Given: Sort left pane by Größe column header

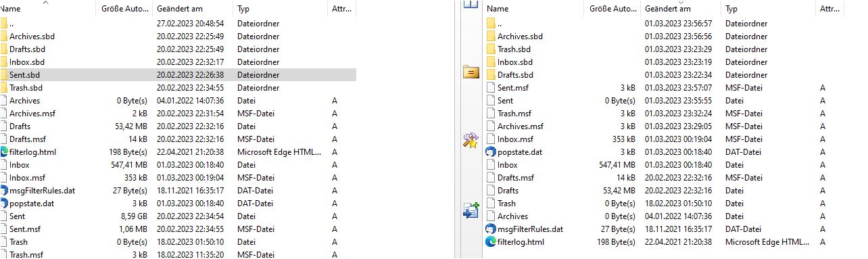Looking at the screenshot, I should click(124, 9).
